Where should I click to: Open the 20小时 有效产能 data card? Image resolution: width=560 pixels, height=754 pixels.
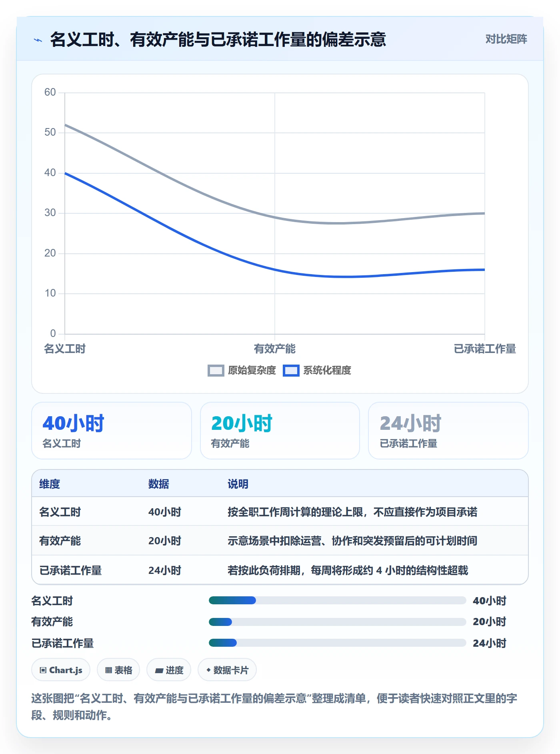(x=280, y=431)
